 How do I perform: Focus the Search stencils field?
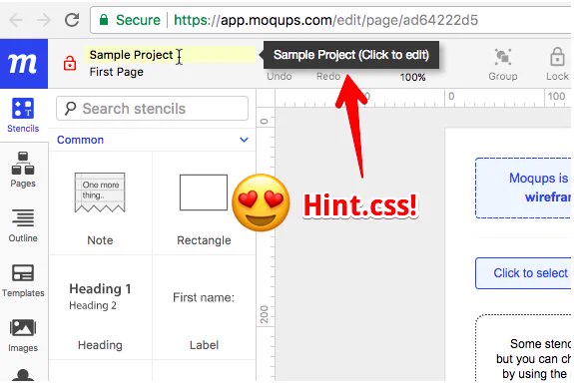pos(153,109)
